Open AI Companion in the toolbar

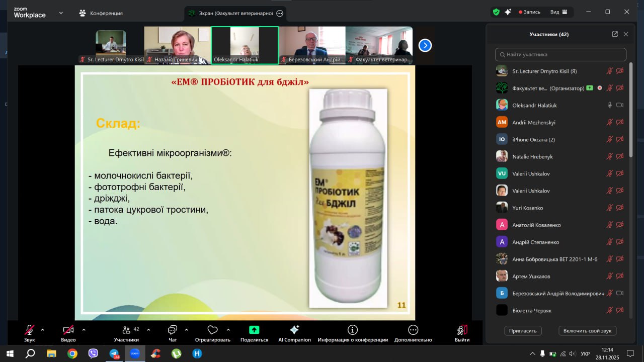(294, 330)
